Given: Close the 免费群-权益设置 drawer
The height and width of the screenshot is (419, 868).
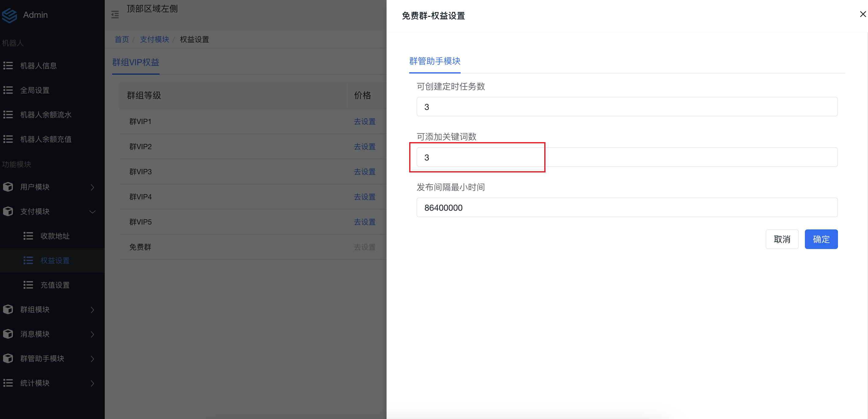Looking at the screenshot, I should pyautogui.click(x=862, y=14).
